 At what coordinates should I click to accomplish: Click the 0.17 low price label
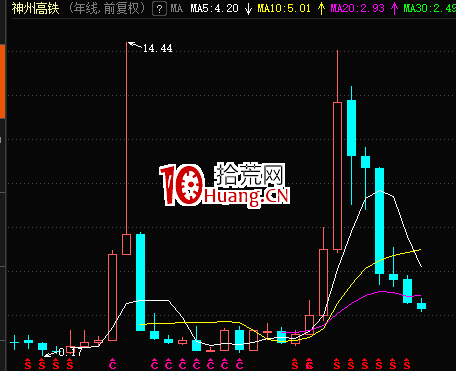pyautogui.click(x=70, y=352)
